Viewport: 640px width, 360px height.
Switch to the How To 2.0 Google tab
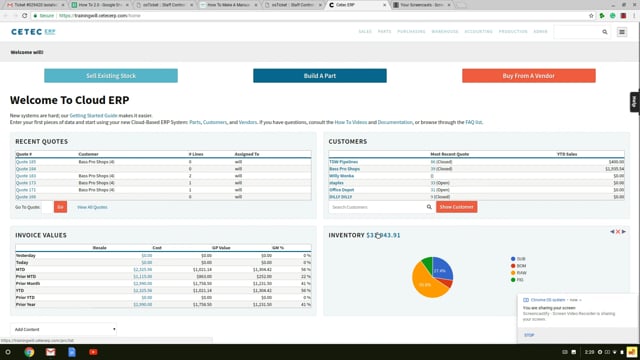[x=100, y=5]
